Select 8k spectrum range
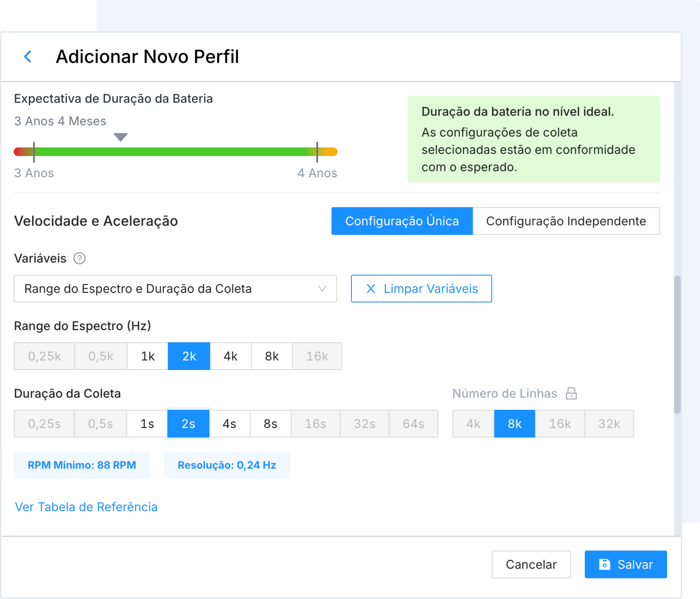This screenshot has width=700, height=599. (x=272, y=356)
